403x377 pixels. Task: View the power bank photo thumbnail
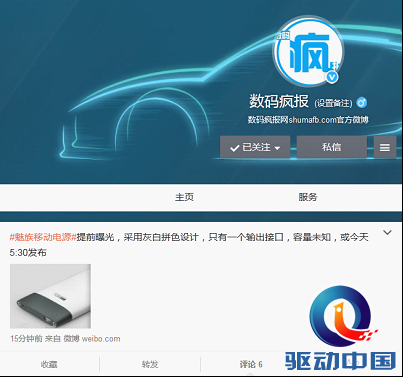click(50, 296)
